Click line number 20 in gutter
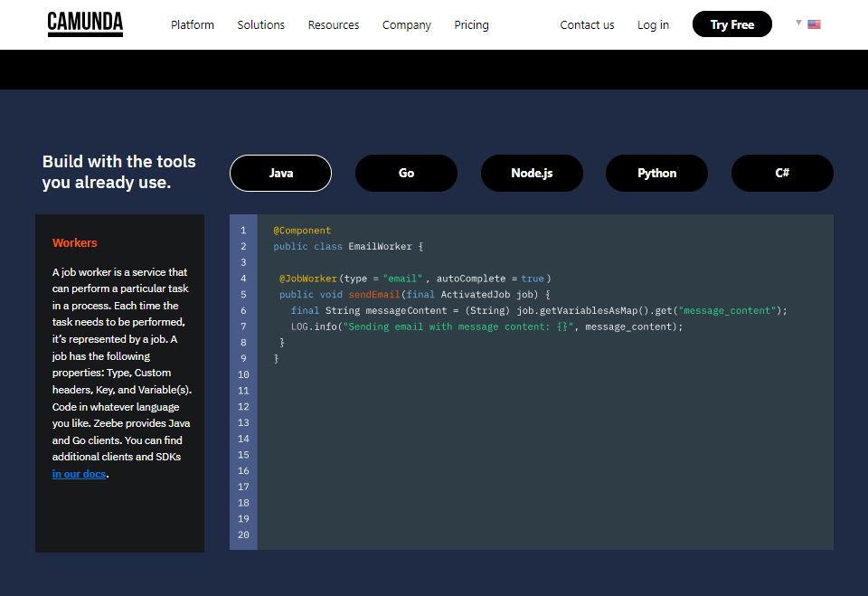The width and height of the screenshot is (868, 596). (x=243, y=535)
